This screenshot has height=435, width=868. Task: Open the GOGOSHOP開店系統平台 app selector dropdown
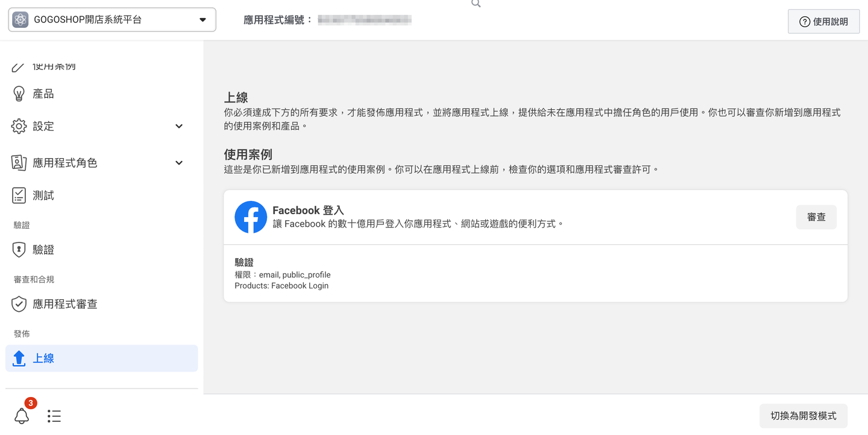[112, 20]
